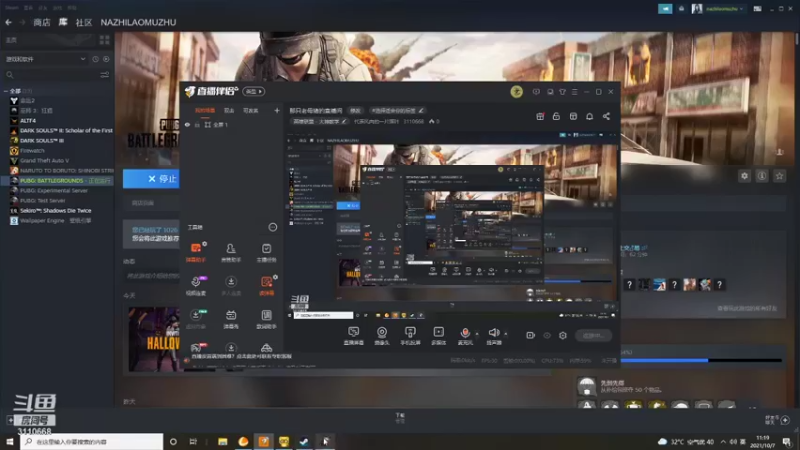
Task: Toggle Steam recent-sort clock icon
Action: pos(95,59)
